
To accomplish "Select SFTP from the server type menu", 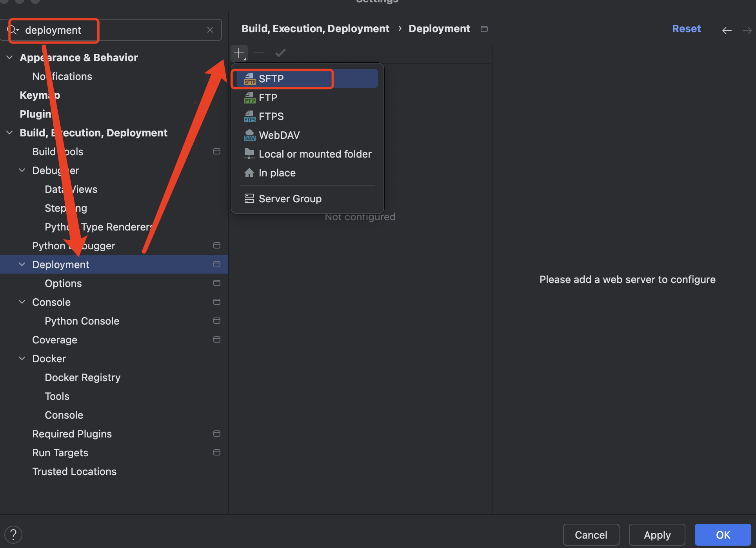I will [271, 78].
